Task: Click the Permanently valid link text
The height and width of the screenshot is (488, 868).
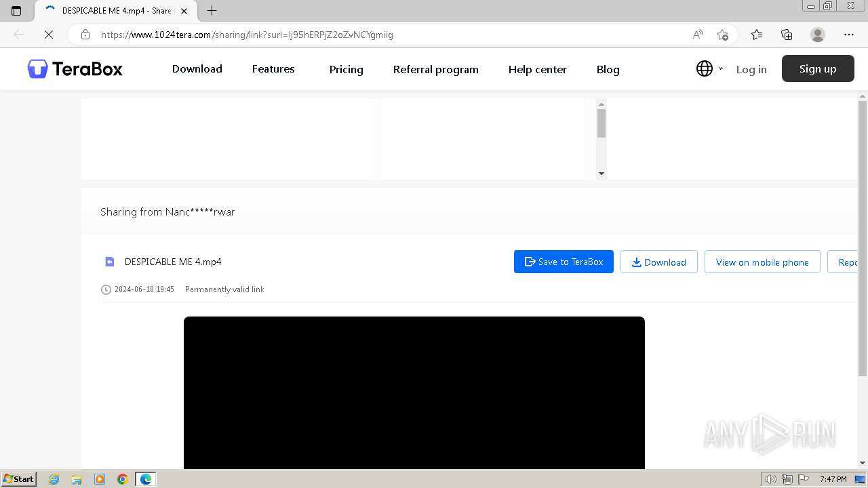Action: coord(224,289)
